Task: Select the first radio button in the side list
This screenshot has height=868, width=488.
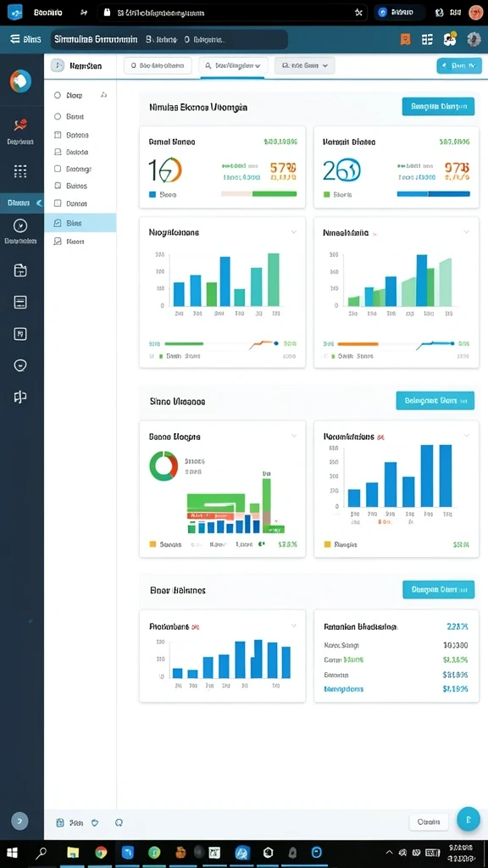Action: pyautogui.click(x=57, y=95)
